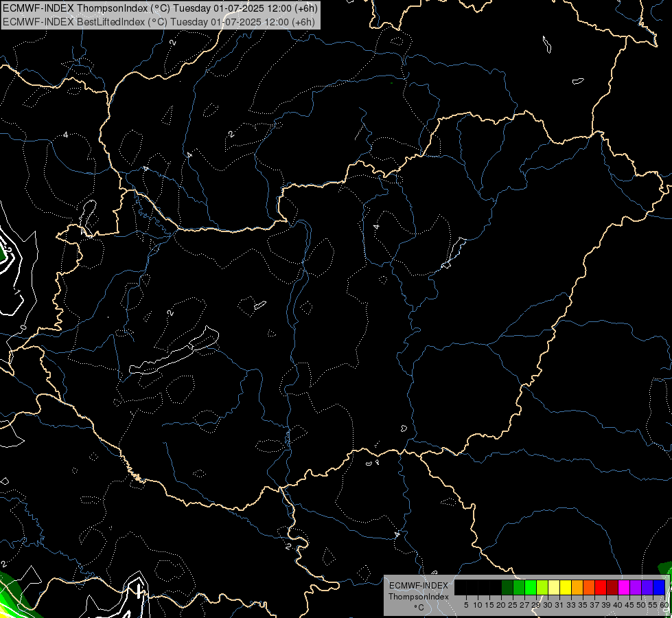The image size is (672, 618).
Task: Click the legend tick label 45
Action: pyautogui.click(x=629, y=605)
